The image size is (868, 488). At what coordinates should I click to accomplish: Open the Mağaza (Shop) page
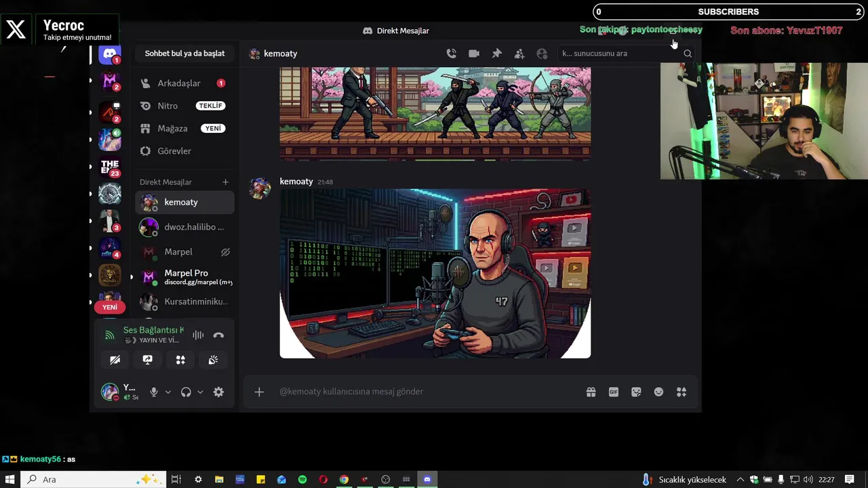click(184, 128)
